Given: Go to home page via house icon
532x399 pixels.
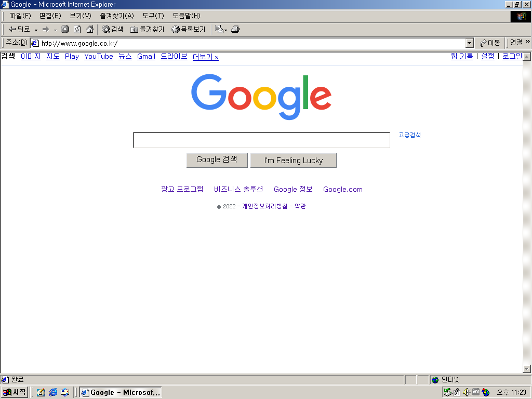Looking at the screenshot, I should click(90, 30).
